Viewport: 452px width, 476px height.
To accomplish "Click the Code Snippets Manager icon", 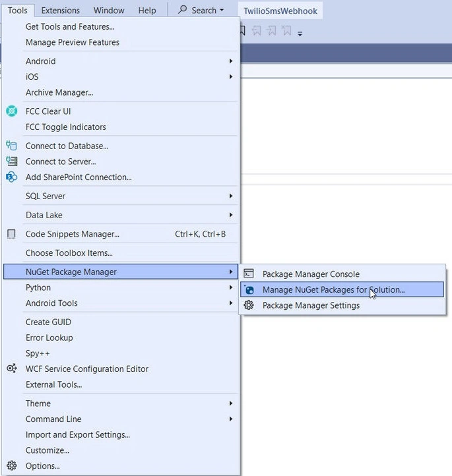I will [x=11, y=234].
